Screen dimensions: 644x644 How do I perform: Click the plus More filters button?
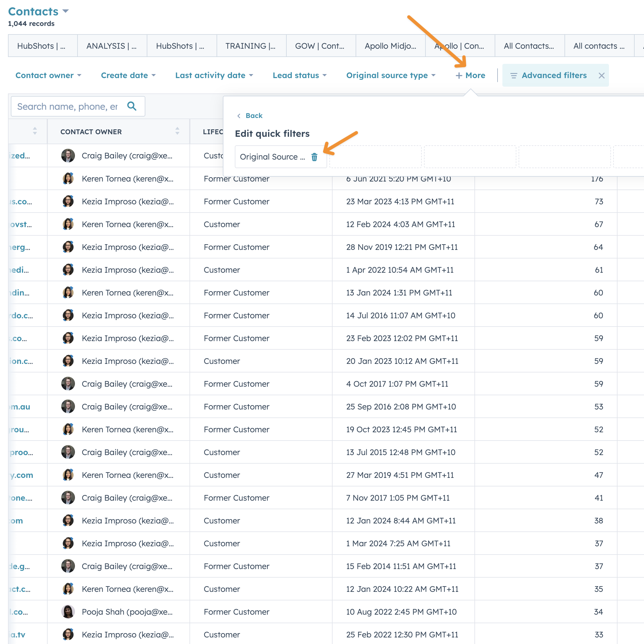point(470,75)
